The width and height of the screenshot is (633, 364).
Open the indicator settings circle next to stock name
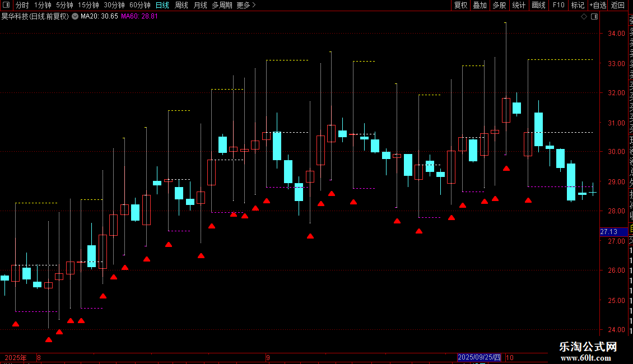[x=75, y=16]
